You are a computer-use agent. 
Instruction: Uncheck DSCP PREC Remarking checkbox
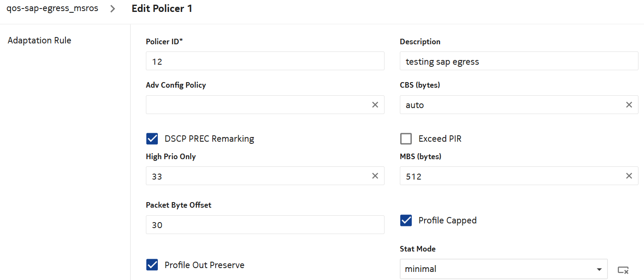click(152, 139)
